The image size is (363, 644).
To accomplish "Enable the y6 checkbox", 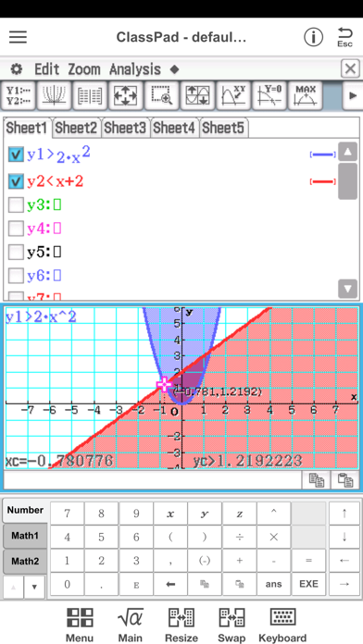I will click(16, 276).
